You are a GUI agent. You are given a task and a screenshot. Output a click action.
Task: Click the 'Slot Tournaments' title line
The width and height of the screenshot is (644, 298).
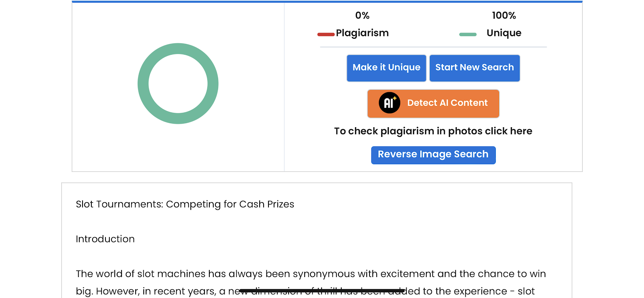point(185,204)
